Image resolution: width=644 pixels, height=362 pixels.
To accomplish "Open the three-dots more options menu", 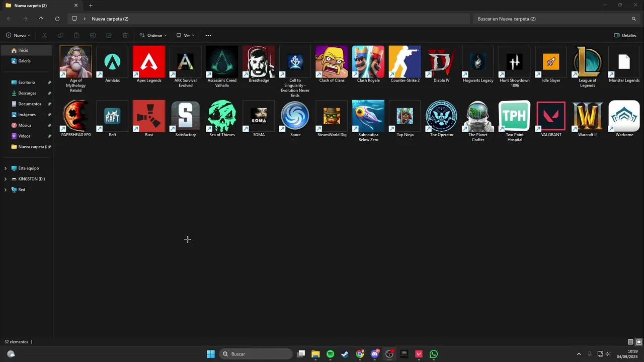I will tap(208, 35).
